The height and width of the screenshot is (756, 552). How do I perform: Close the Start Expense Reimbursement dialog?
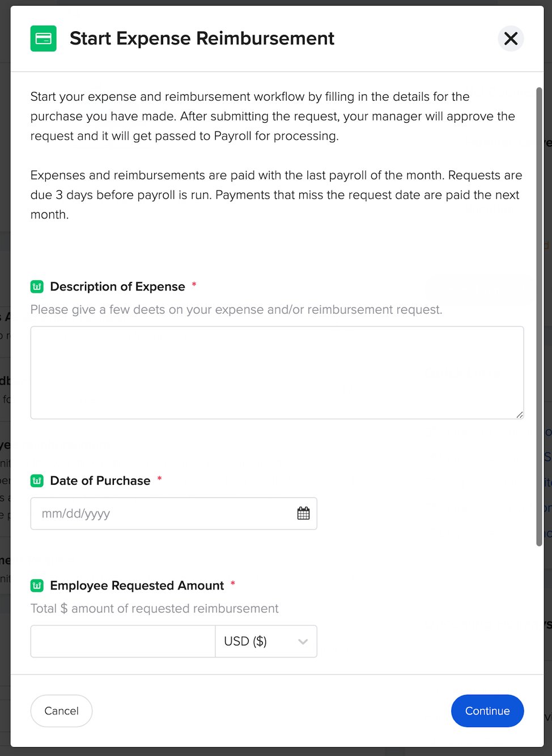pos(511,39)
